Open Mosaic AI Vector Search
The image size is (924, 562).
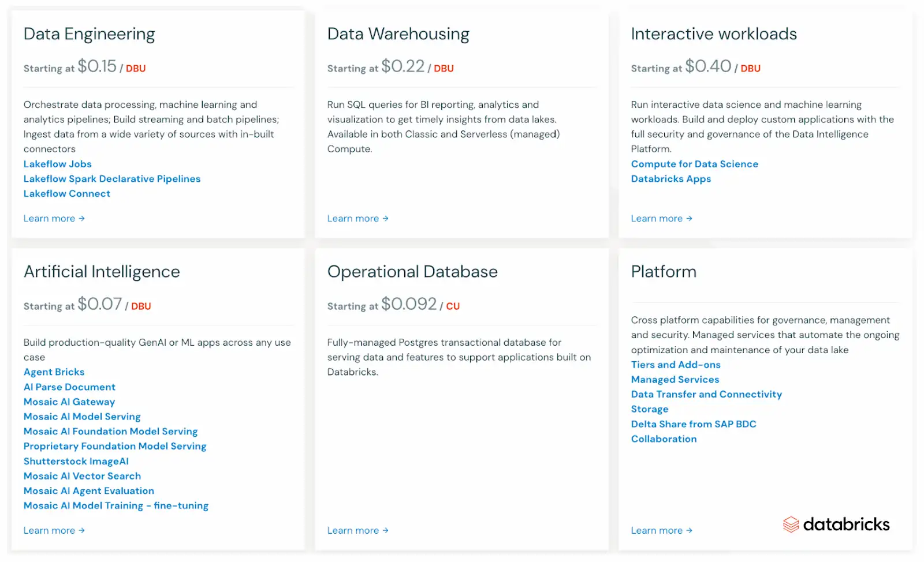81,476
